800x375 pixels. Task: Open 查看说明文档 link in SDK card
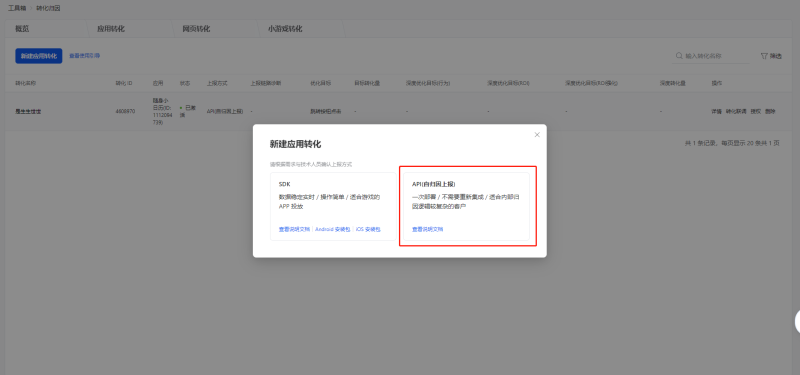click(294, 230)
